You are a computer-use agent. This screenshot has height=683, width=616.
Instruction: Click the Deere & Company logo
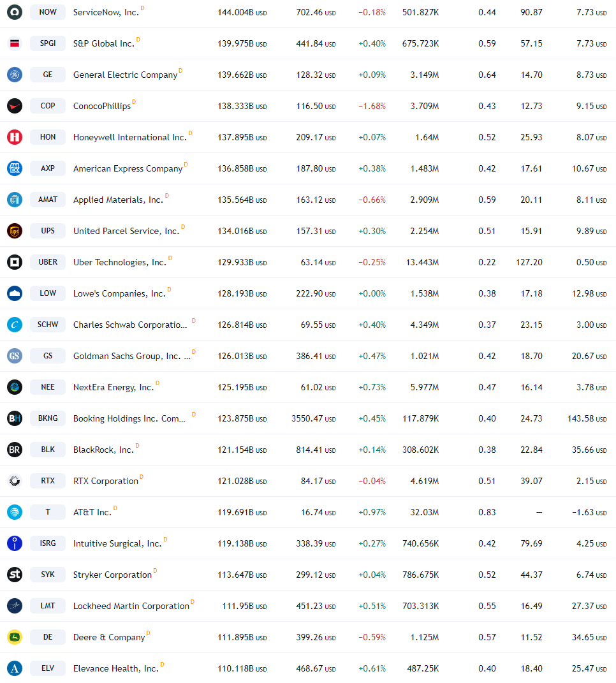(x=15, y=637)
